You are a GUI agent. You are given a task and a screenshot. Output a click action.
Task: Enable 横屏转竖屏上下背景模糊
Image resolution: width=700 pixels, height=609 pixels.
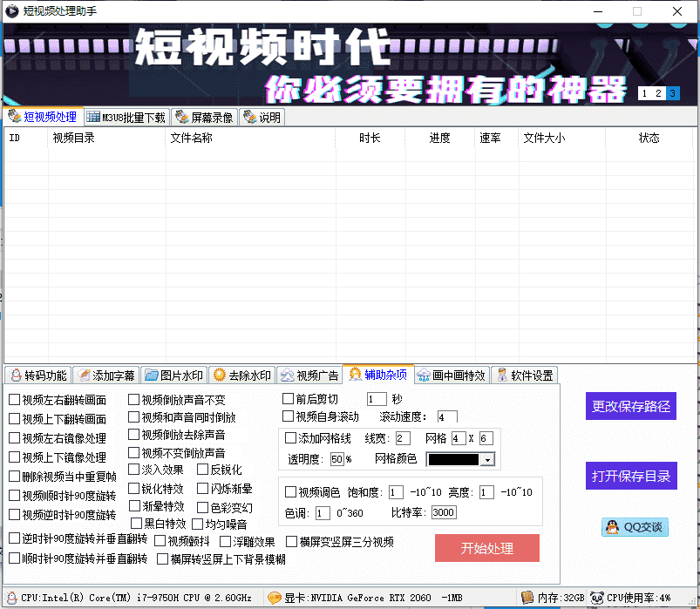pyautogui.click(x=162, y=558)
